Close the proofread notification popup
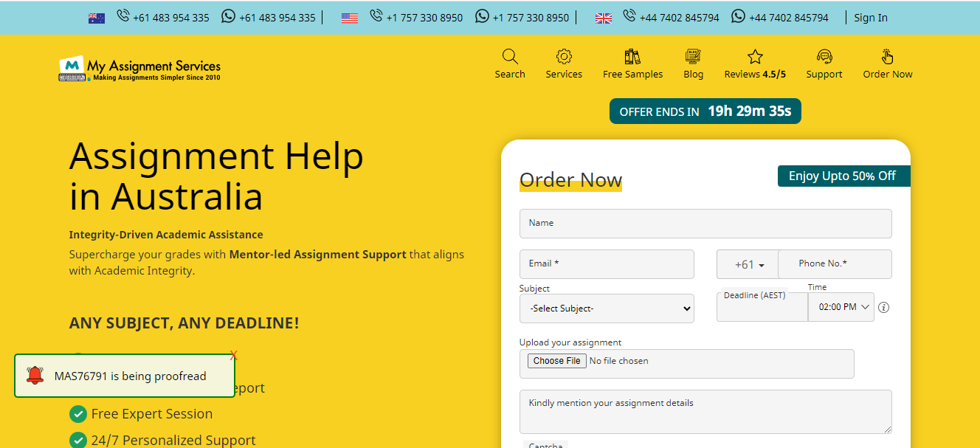Image resolution: width=980 pixels, height=448 pixels. click(x=234, y=356)
